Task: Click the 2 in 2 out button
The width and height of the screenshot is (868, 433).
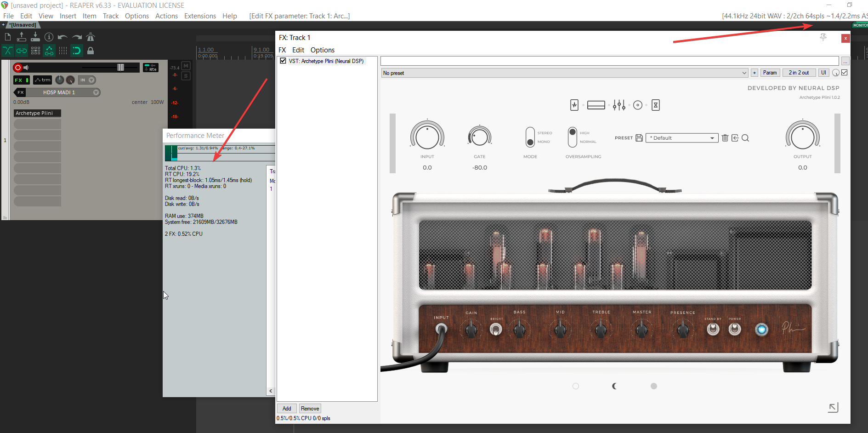Action: (799, 73)
